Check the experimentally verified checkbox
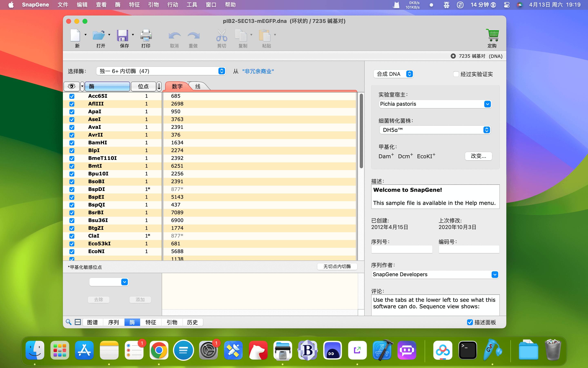The height and width of the screenshot is (368, 588). click(456, 74)
